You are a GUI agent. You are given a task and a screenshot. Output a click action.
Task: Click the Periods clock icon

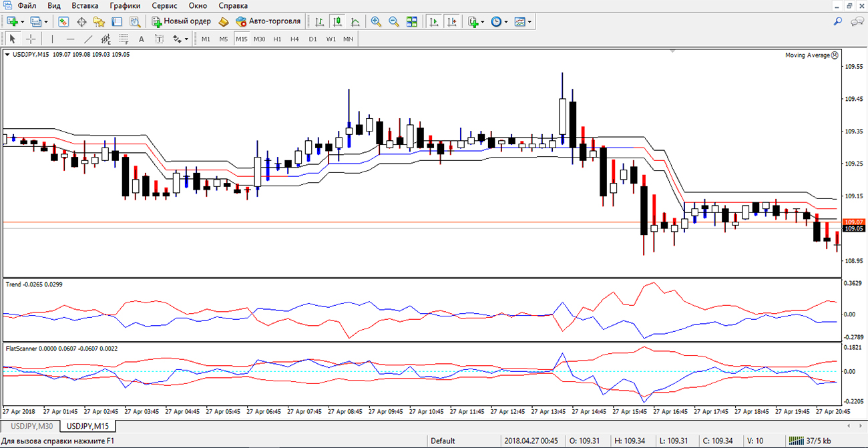[x=496, y=21]
